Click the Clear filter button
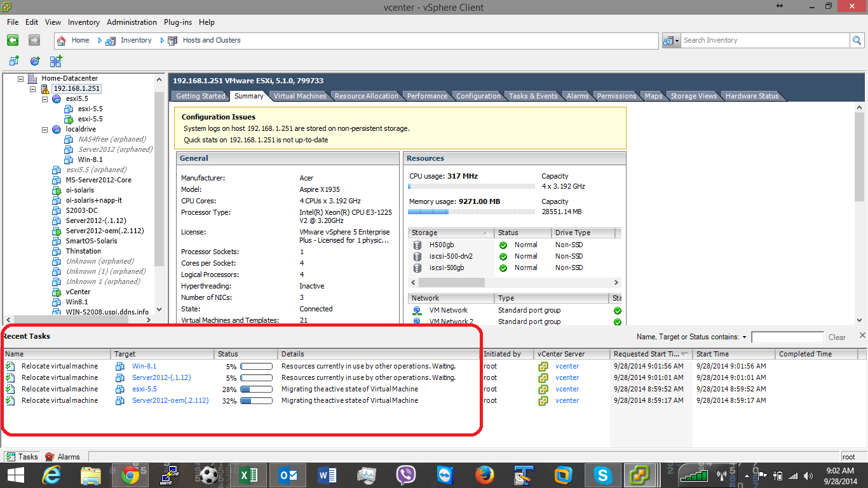868x488 pixels. click(837, 337)
